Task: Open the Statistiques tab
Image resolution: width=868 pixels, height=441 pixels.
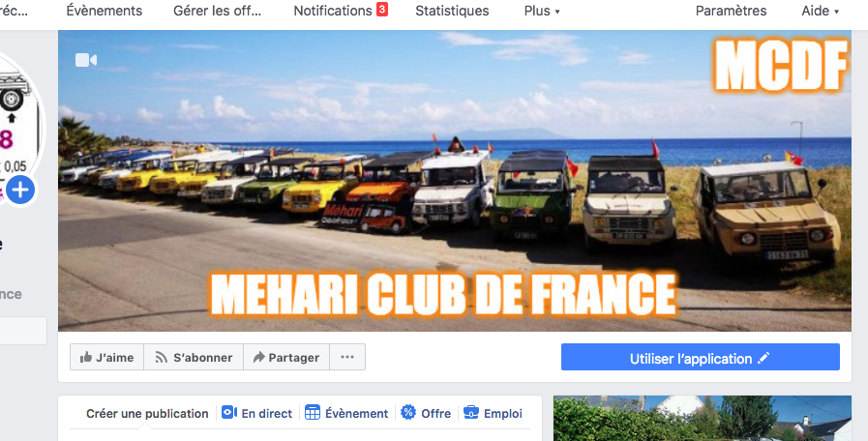Action: click(x=452, y=11)
